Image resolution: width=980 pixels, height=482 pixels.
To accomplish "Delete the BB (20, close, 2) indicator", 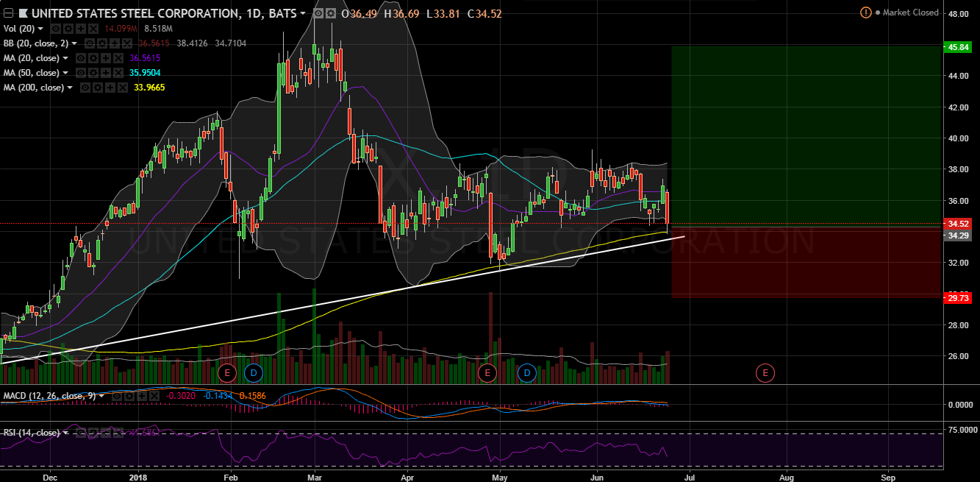I will [x=126, y=43].
